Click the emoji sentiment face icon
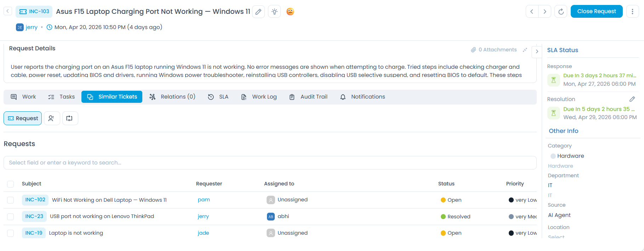The image size is (644, 251). click(x=290, y=12)
